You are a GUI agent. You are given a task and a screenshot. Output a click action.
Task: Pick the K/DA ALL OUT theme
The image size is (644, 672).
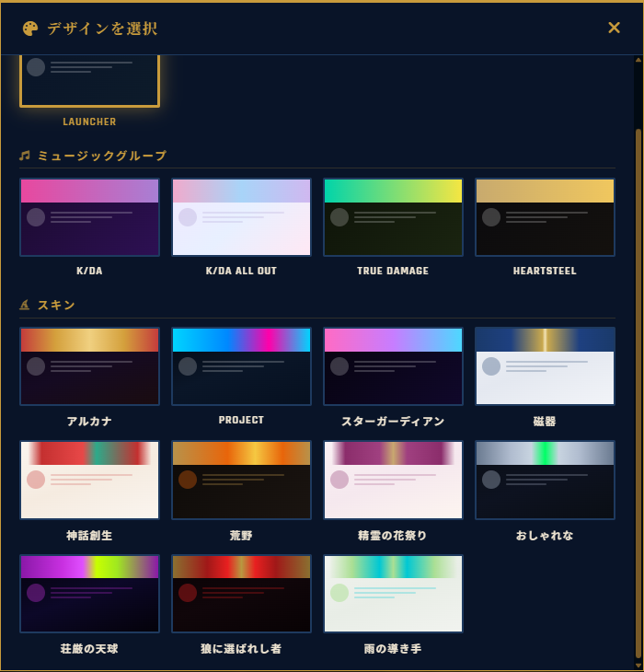click(241, 217)
